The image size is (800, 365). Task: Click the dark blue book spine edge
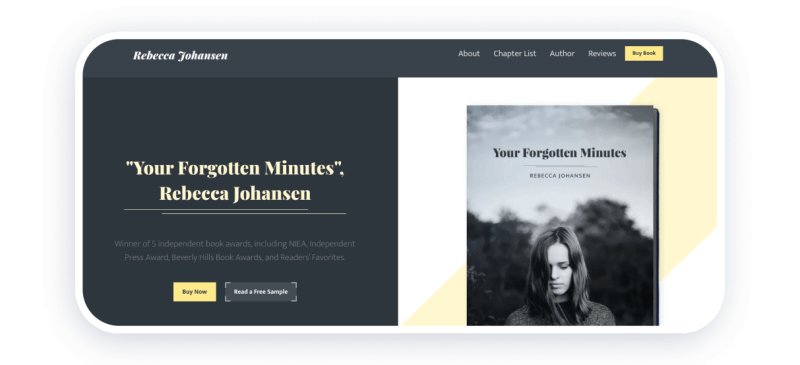657,214
